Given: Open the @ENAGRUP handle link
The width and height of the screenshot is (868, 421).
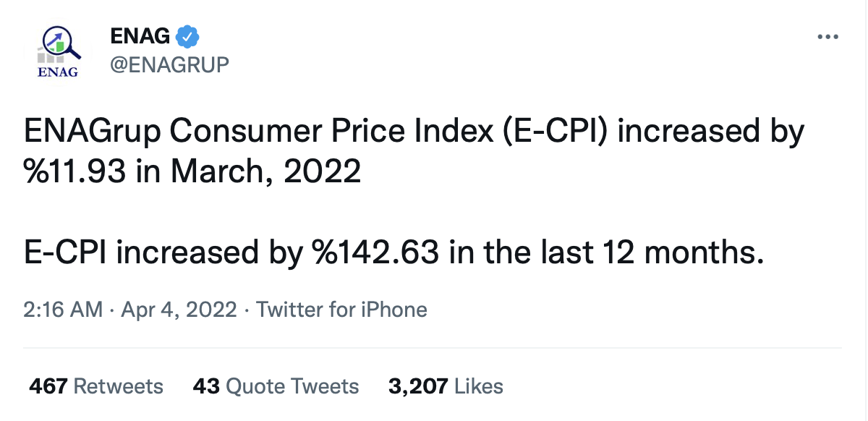Looking at the screenshot, I should [x=169, y=64].
